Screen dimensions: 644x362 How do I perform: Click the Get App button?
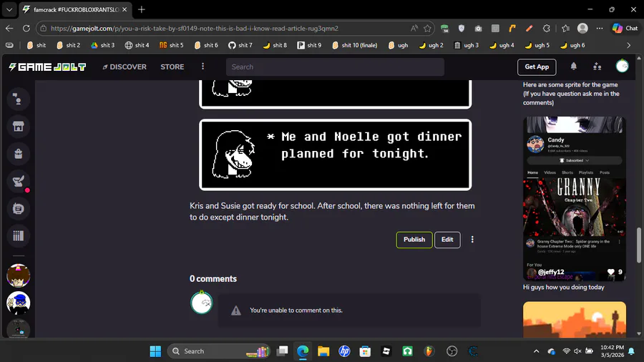tap(537, 67)
